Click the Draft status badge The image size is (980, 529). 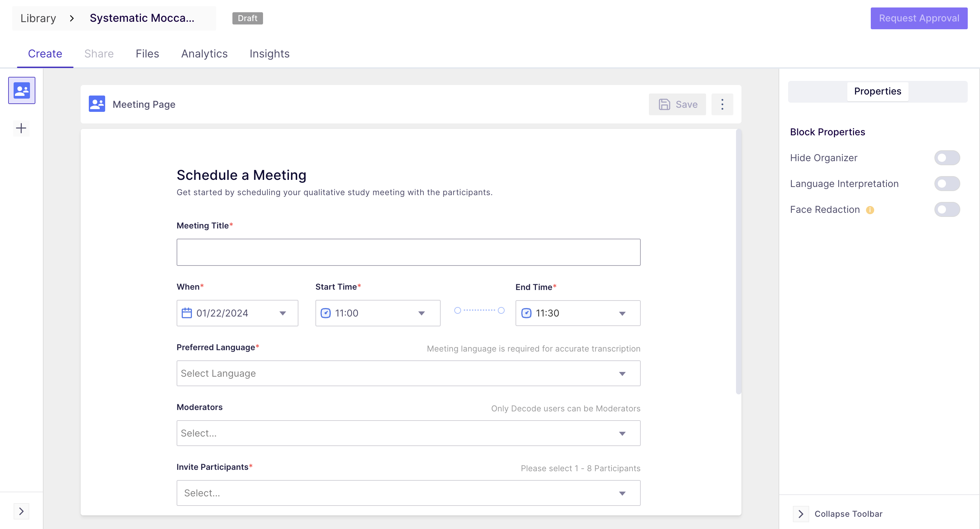point(248,18)
